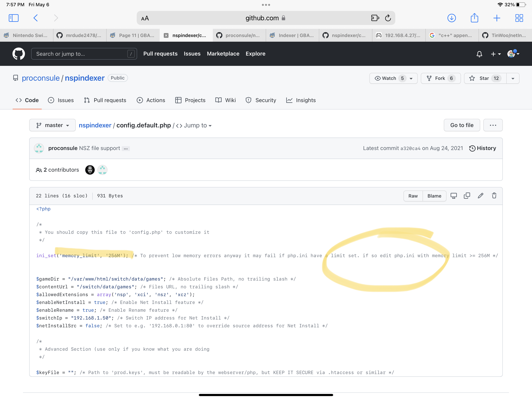
Task: Show the tab overview grid
Action: click(x=519, y=18)
